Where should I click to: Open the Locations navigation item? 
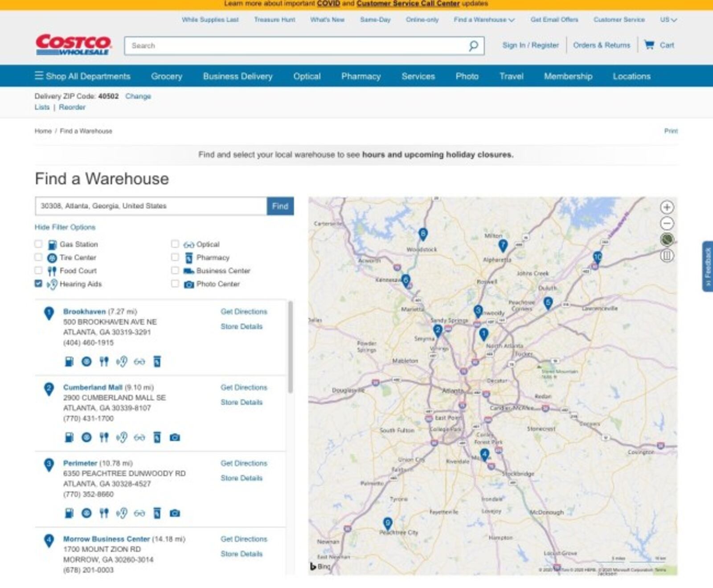631,76
